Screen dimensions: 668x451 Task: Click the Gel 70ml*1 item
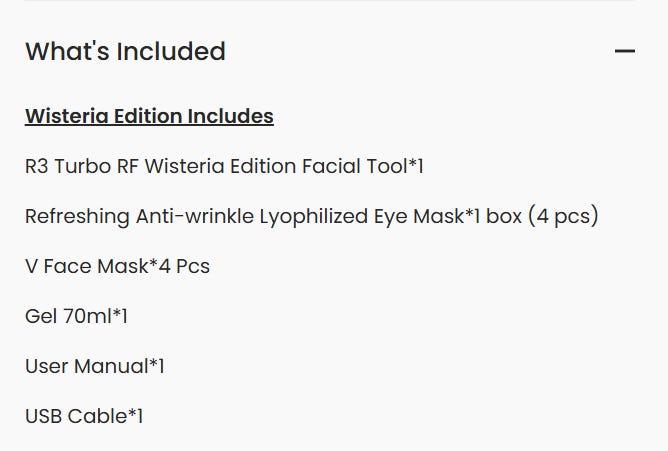click(x=76, y=316)
